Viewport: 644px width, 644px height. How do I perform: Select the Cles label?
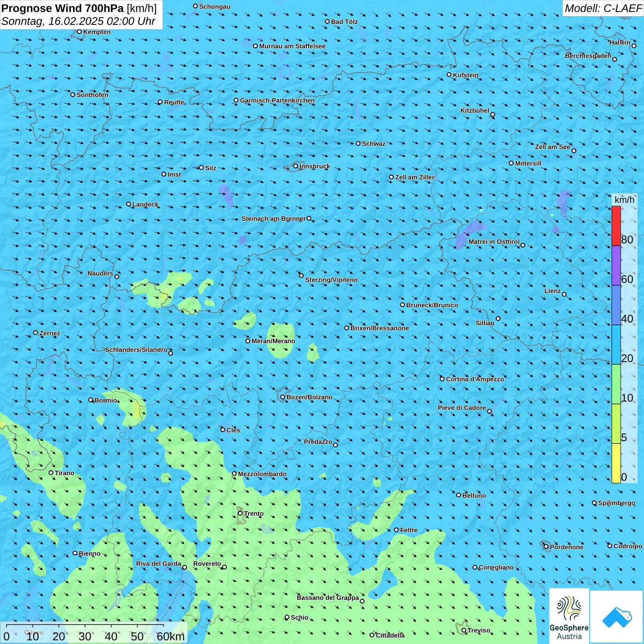point(233,430)
